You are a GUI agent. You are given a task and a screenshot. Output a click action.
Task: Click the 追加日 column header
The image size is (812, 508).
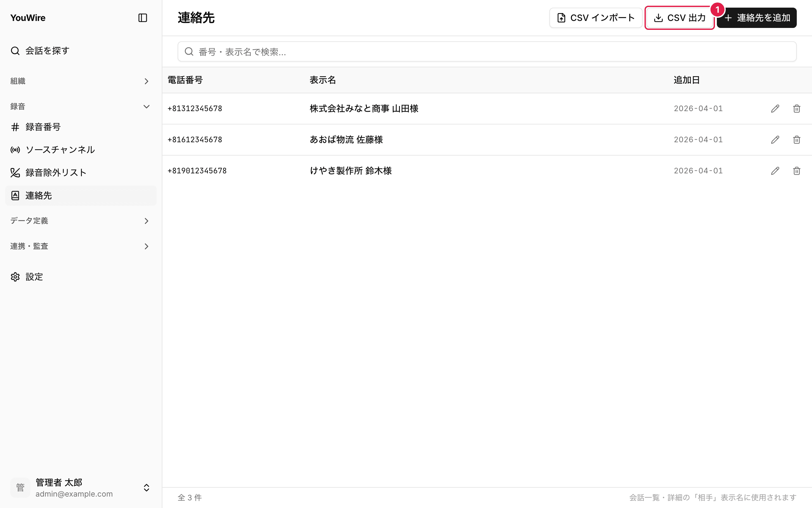[x=686, y=80]
